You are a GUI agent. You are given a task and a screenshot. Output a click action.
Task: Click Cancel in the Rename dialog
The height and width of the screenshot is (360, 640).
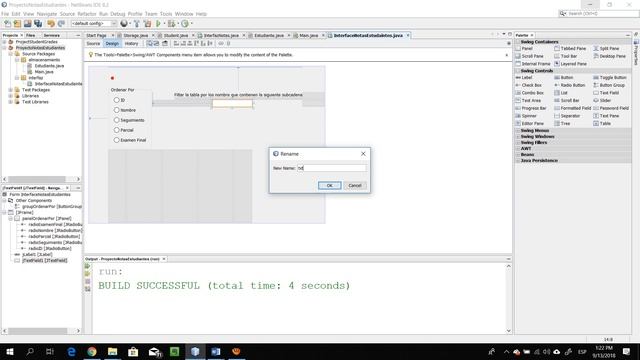(355, 185)
